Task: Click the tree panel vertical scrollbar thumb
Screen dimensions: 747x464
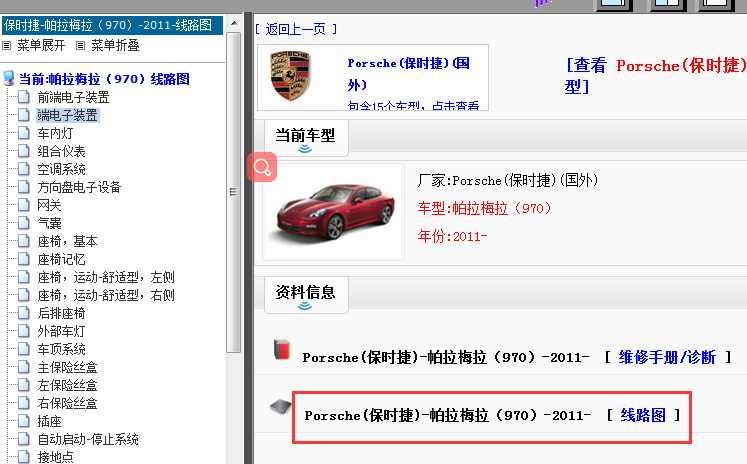Action: click(233, 192)
